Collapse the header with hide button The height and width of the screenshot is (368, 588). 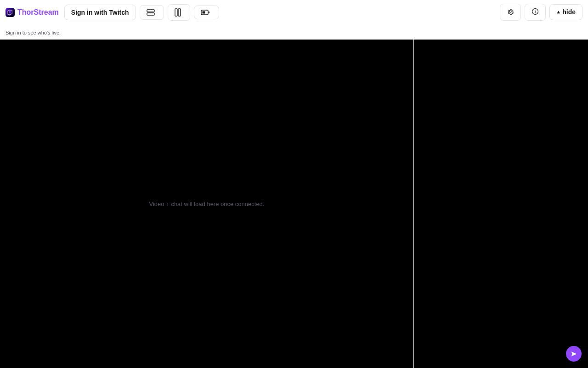point(566,12)
